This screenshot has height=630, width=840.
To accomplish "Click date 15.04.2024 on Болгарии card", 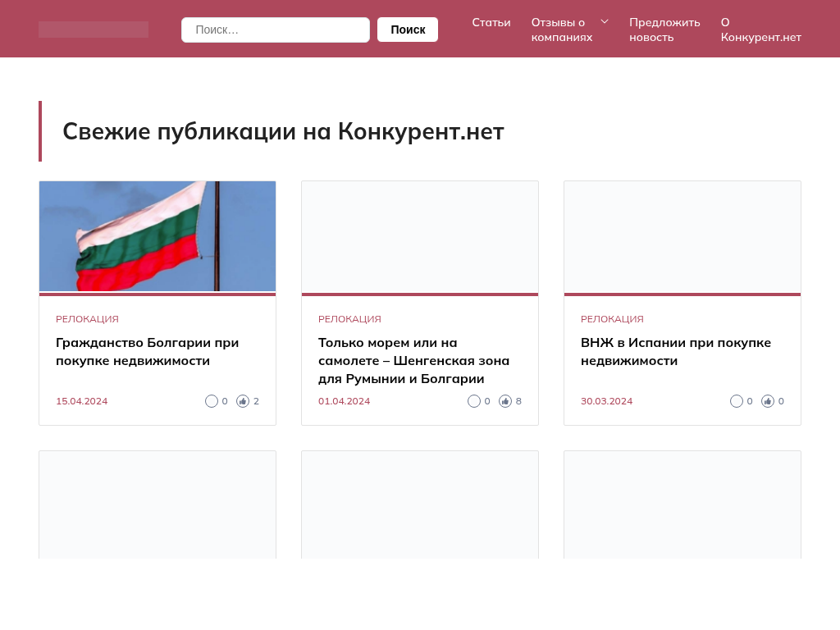I will (x=81, y=401).
